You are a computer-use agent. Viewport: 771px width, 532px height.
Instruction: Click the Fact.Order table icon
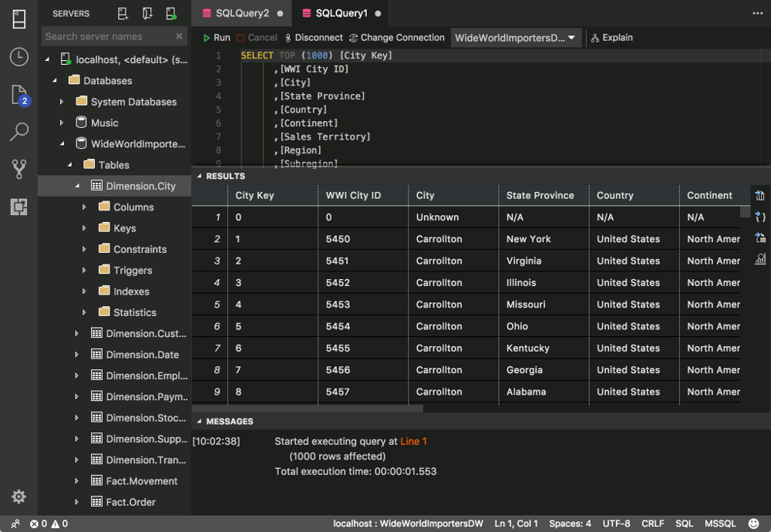click(97, 502)
